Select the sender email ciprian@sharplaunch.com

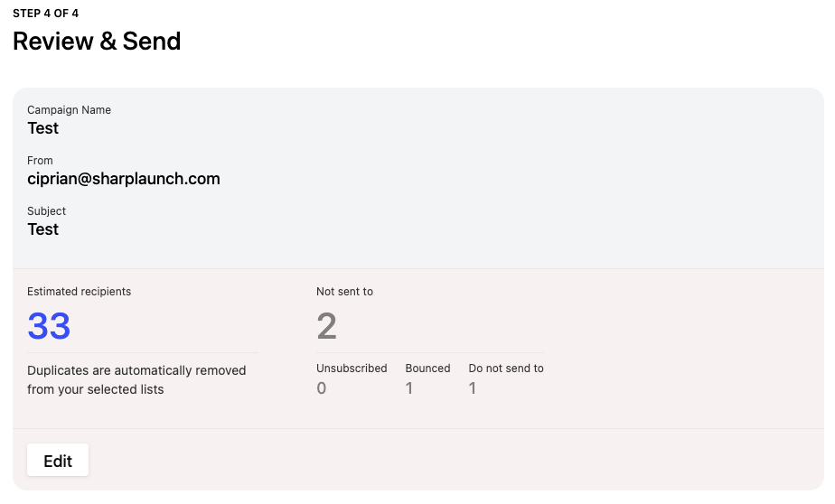(x=124, y=179)
